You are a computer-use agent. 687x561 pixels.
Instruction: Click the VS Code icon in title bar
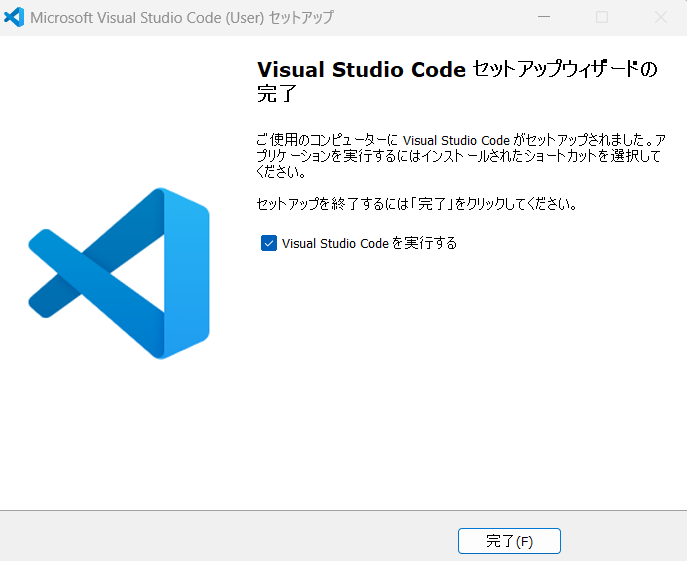click(14, 18)
